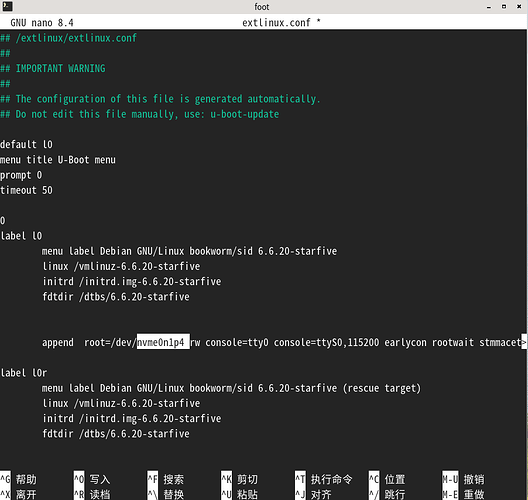The image size is (528, 500).
Task: Click the terminal icon in title bar
Action: 7,6
